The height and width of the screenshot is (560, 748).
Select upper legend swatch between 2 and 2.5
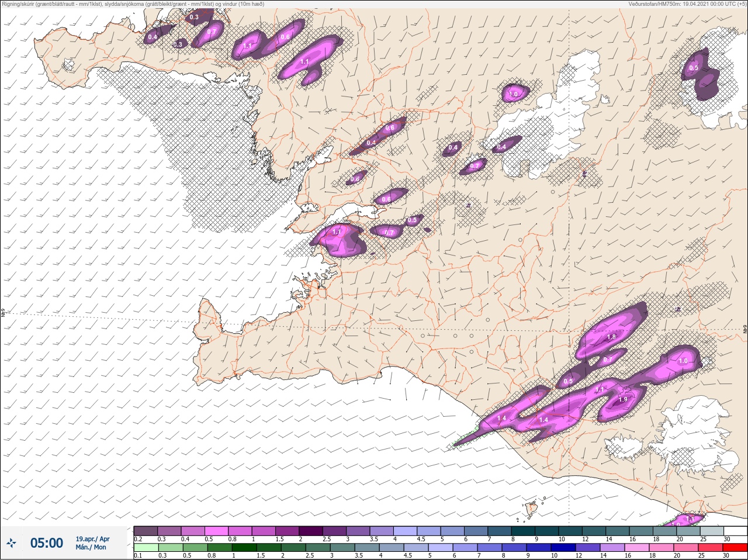(311, 531)
